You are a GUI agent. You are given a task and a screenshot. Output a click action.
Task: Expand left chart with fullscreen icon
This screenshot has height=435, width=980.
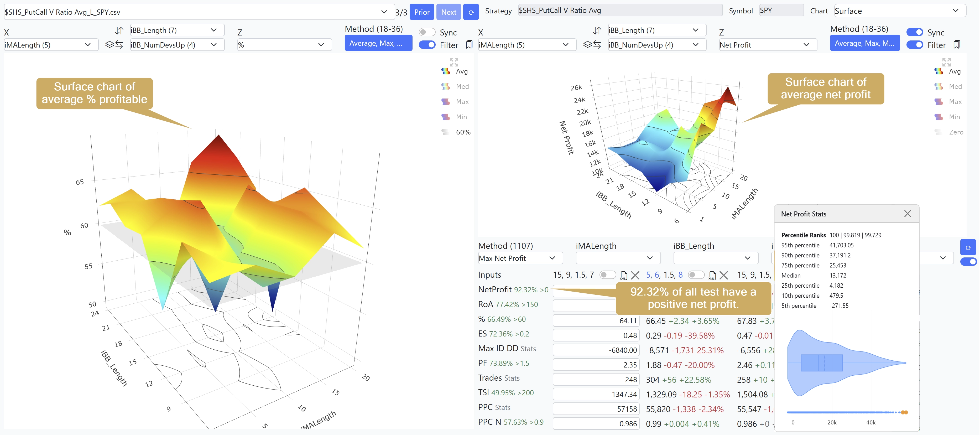[454, 62]
